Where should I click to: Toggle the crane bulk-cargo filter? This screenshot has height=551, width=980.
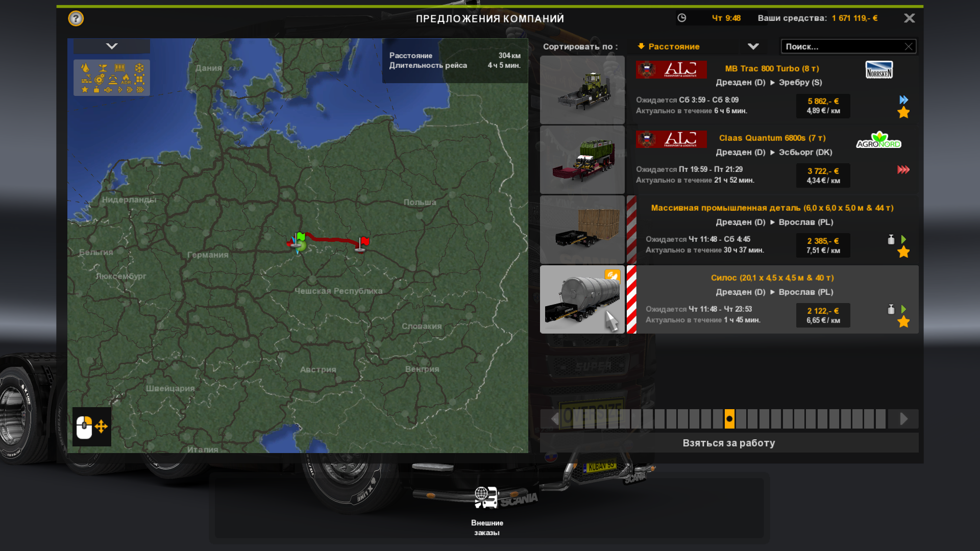[86, 79]
